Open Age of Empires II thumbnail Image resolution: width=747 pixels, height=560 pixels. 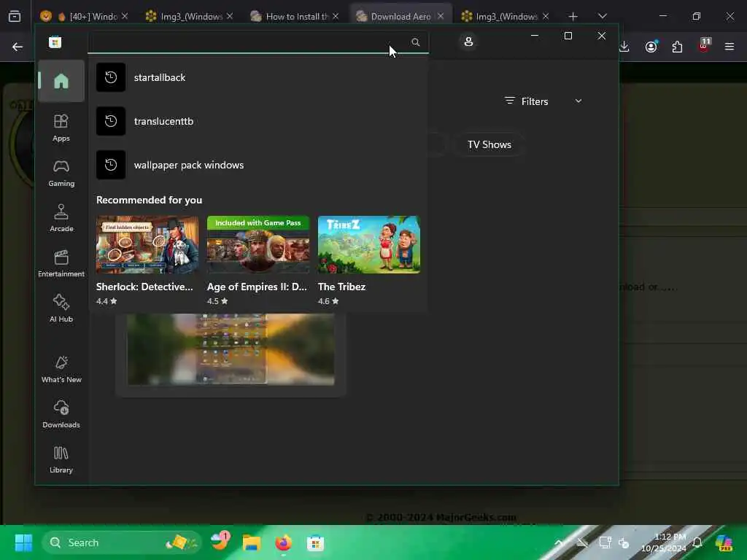tap(258, 245)
